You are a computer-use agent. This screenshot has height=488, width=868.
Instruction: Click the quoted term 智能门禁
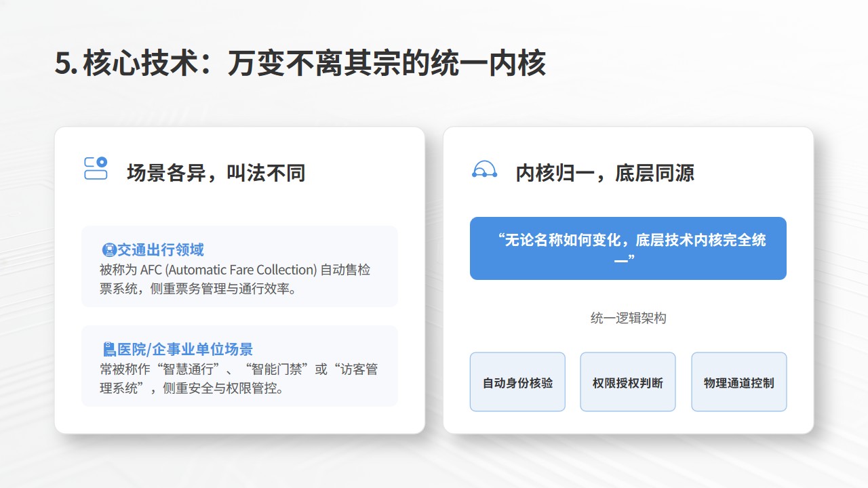(x=280, y=369)
